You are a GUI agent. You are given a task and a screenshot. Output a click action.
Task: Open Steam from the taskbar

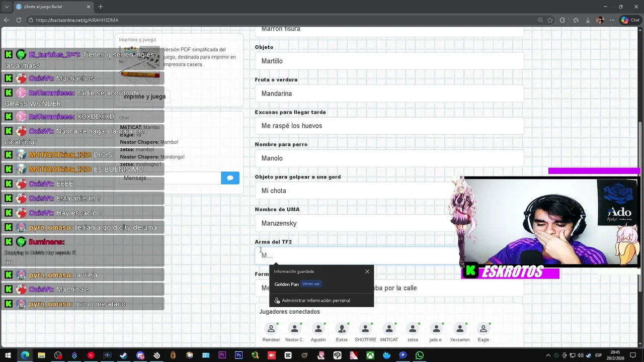123,355
